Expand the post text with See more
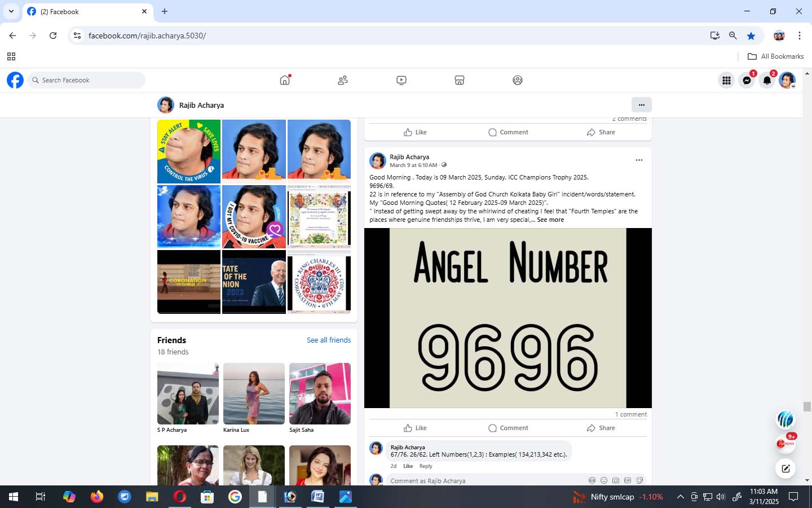The width and height of the screenshot is (812, 508). (550, 220)
